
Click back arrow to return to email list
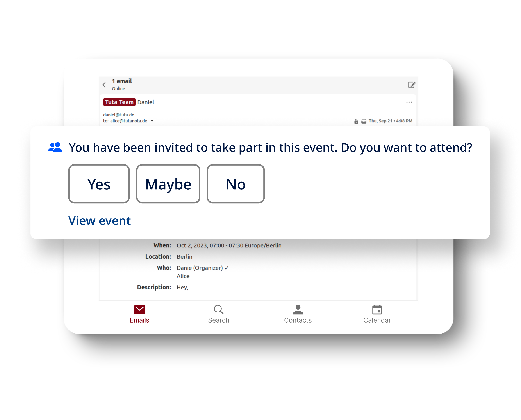[104, 84]
